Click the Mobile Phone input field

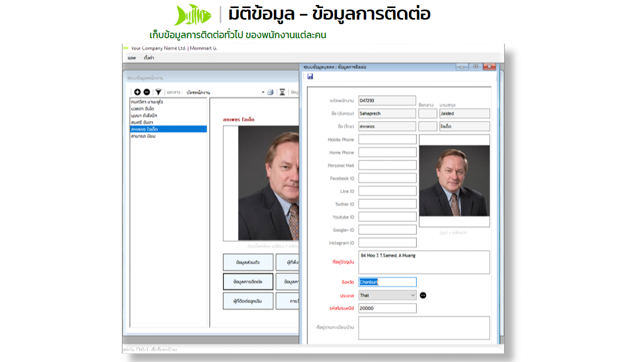coord(387,139)
